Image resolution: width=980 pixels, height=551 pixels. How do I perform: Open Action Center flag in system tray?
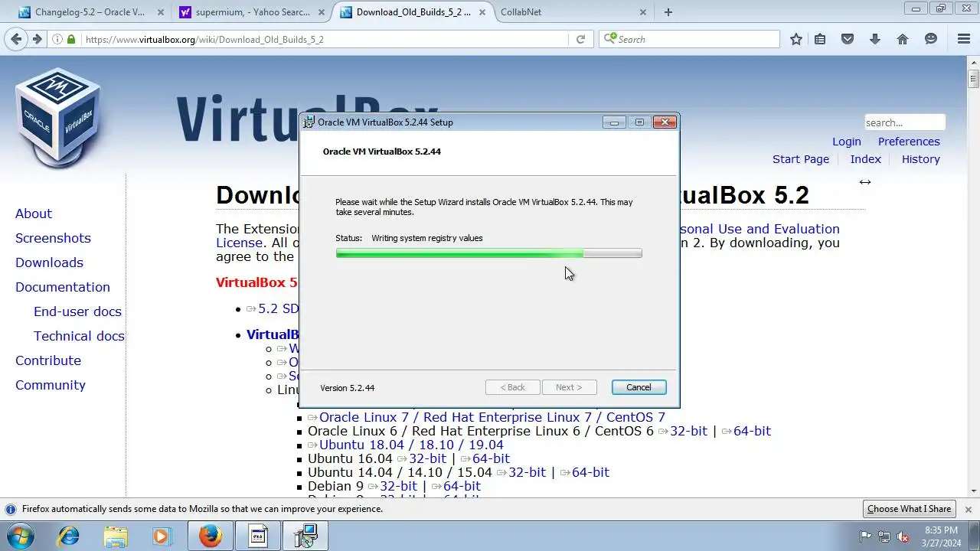pos(866,536)
